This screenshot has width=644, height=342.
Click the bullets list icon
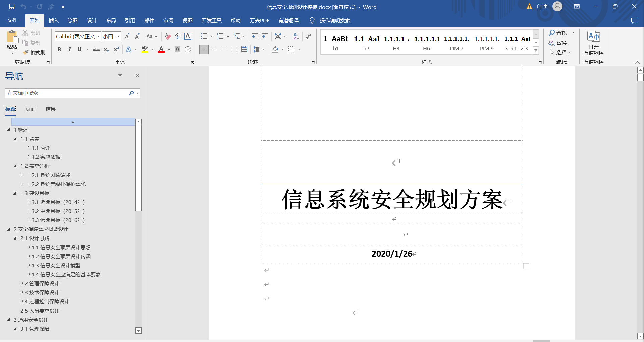pyautogui.click(x=204, y=36)
